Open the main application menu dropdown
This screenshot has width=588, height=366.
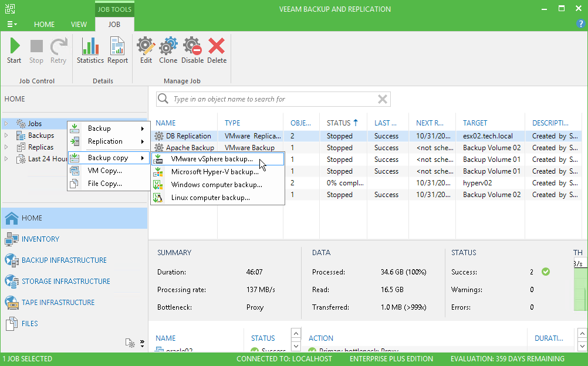point(12,25)
